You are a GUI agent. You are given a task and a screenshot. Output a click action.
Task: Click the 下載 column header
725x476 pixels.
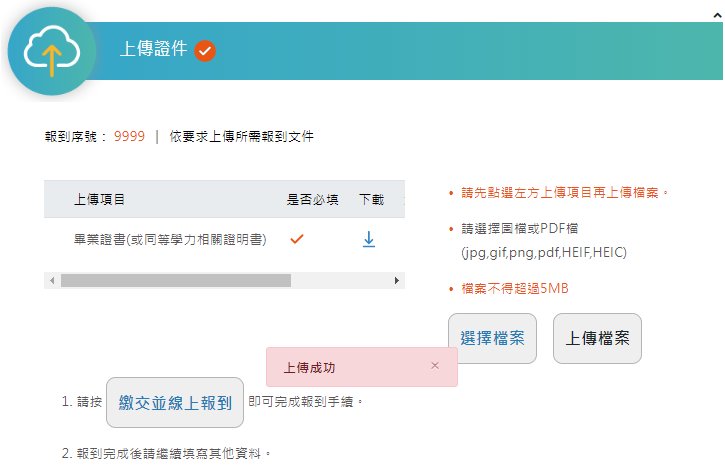[371, 200]
